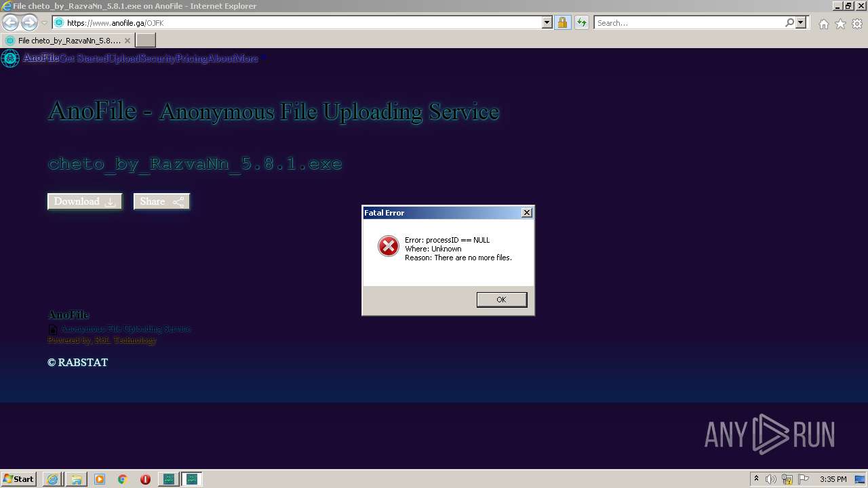Open Internet Explorer from the taskbar
The width and height of the screenshot is (868, 488).
[x=53, y=479]
